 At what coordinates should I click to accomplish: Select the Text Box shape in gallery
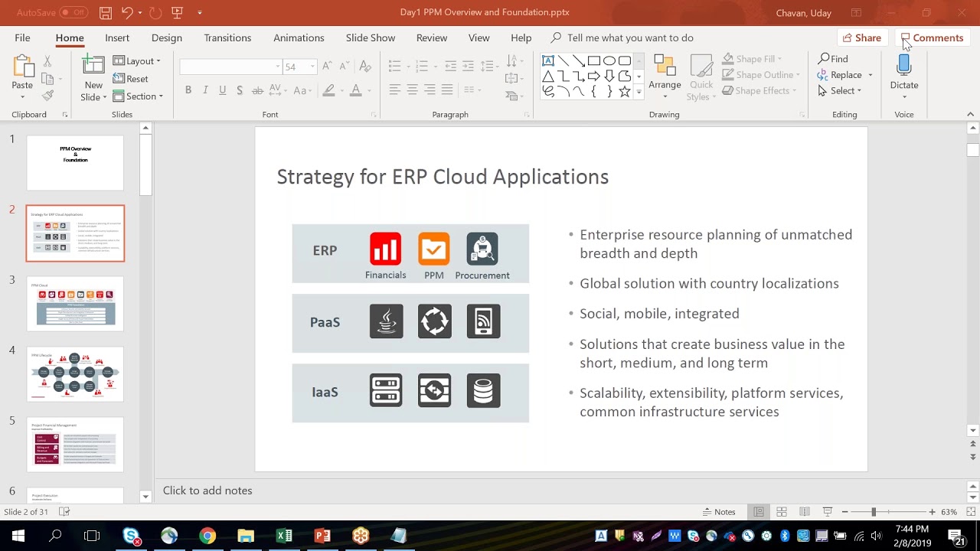click(x=548, y=60)
